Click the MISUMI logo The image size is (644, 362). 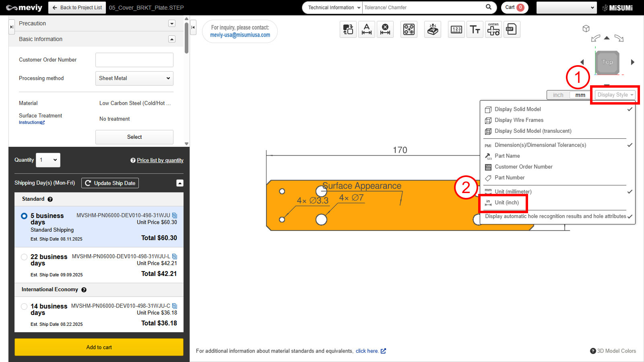[x=618, y=8]
